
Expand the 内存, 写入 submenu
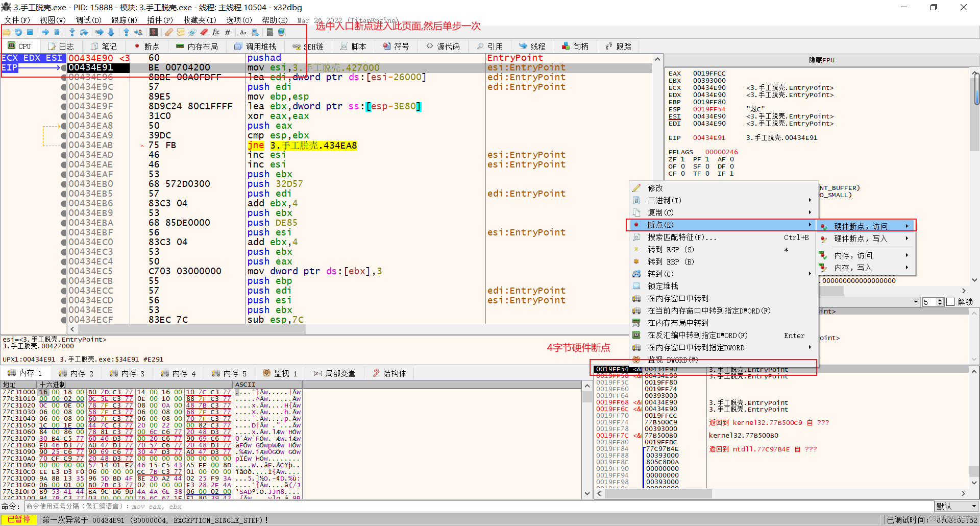866,268
